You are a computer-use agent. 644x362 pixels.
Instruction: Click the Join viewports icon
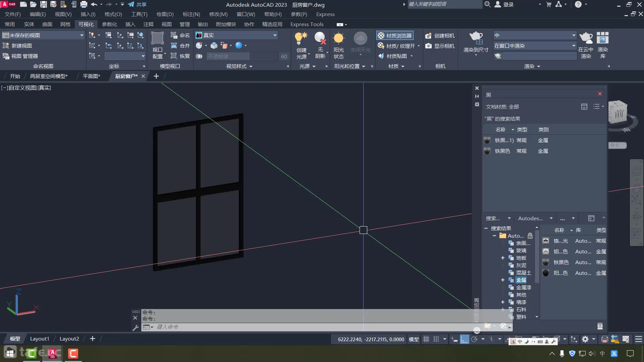click(x=174, y=46)
